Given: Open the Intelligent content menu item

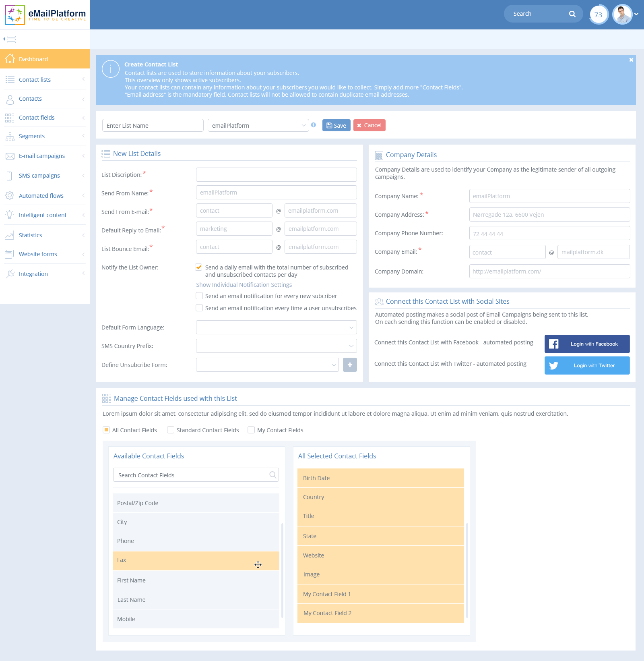Looking at the screenshot, I should (45, 215).
